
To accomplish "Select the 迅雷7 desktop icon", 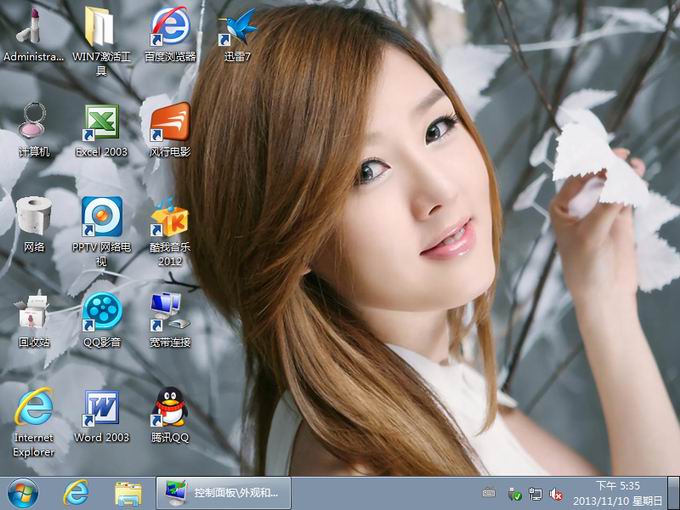I will (x=237, y=27).
